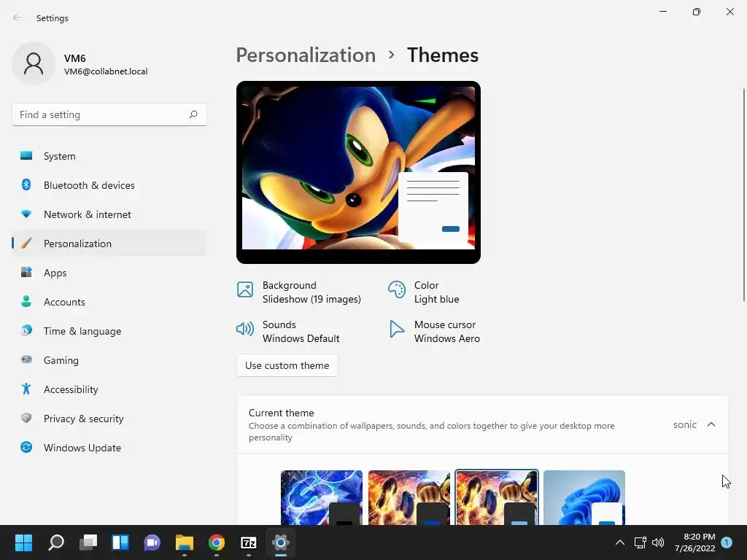
Task: Select the highlighted Sonic theme thumbnail
Action: click(497, 497)
